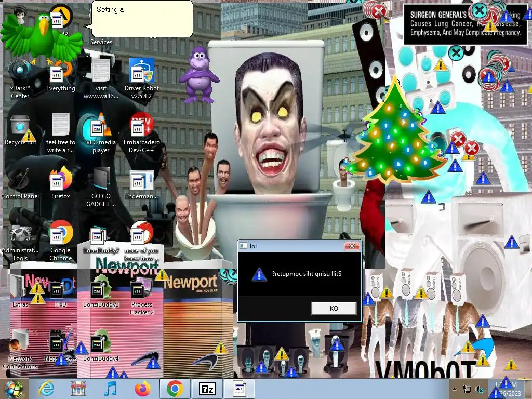Select the AIMP desktop shortcut icon

(x=60, y=20)
